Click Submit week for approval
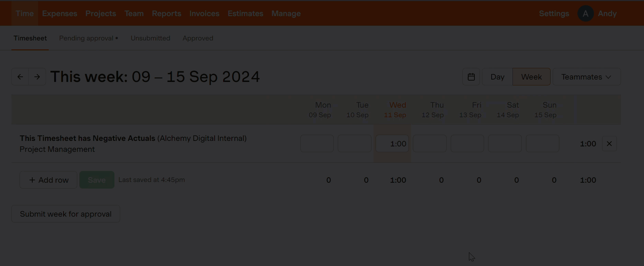644x266 pixels. (66, 214)
